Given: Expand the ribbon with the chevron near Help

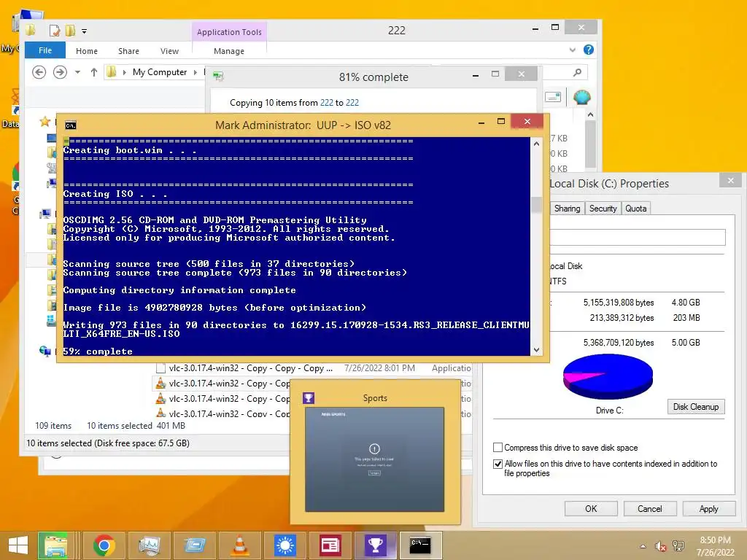Looking at the screenshot, I should (572, 50).
